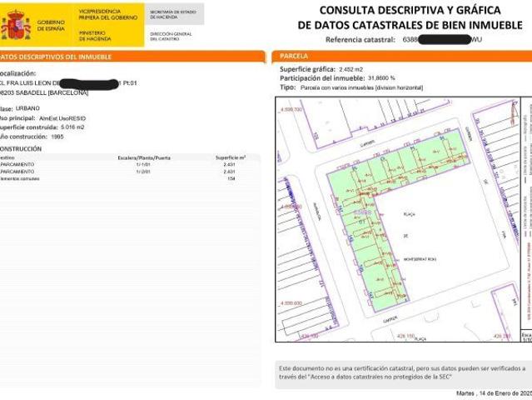Click the Participación del inmueble value 31,8600 %
This screenshot has width=532, height=400.
(381, 78)
